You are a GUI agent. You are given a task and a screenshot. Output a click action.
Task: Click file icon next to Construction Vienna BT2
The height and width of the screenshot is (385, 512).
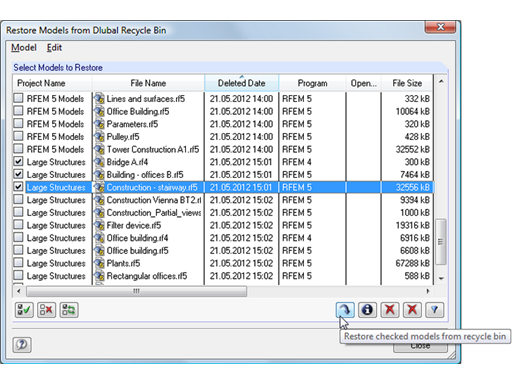pos(99,200)
